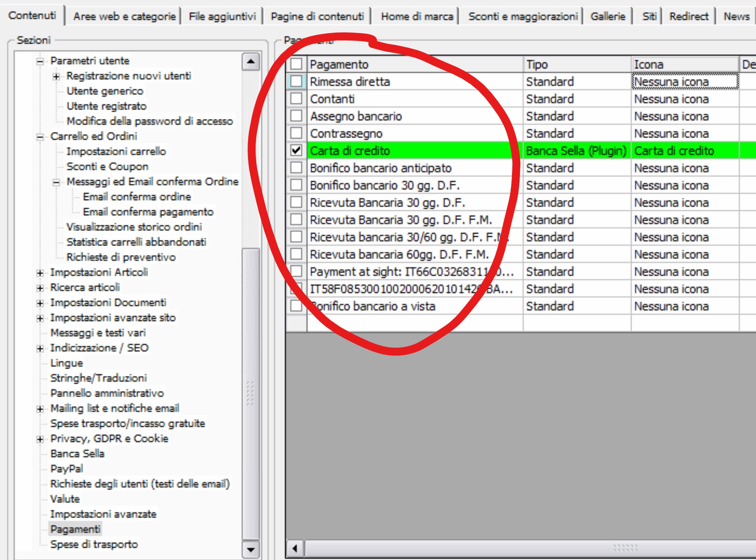Tick the Ricevuta Bancaria 30 gg. D.F. checkbox
The height and width of the screenshot is (560, 756).
[296, 202]
